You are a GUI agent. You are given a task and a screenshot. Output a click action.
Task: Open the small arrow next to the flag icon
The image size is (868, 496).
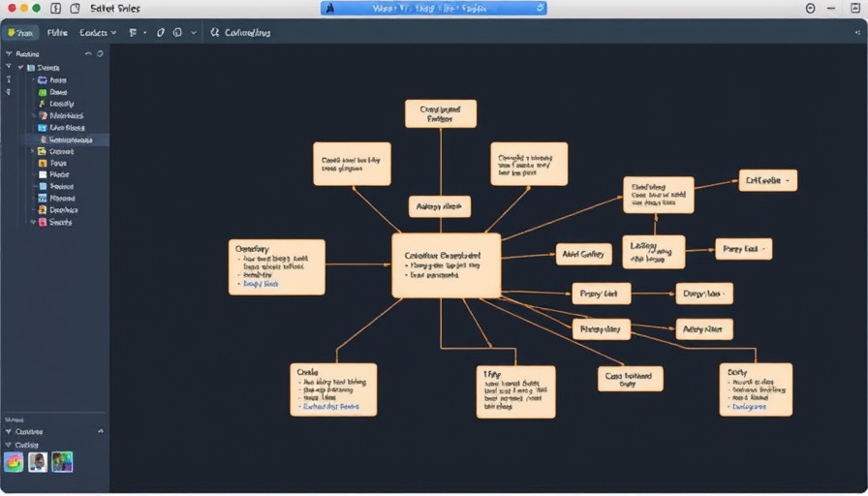pos(145,33)
